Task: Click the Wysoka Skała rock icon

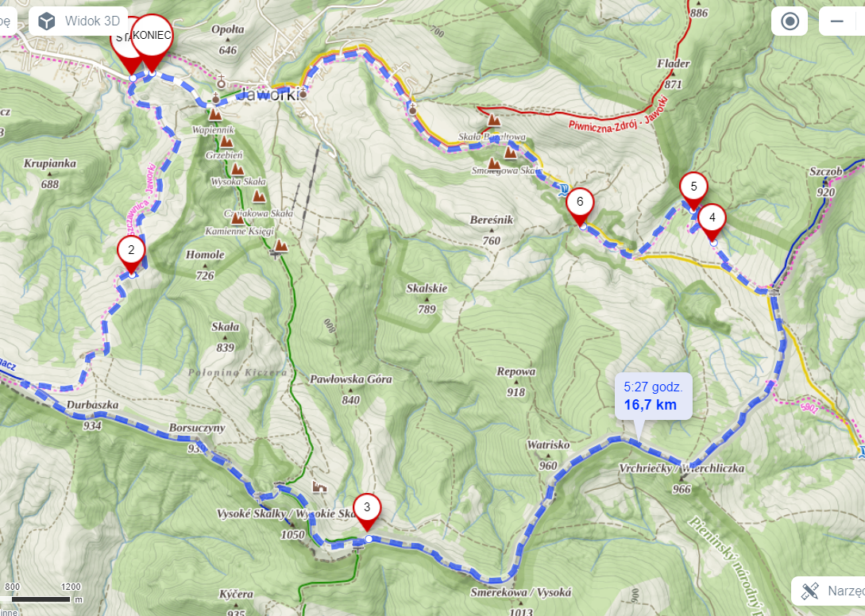Action: tap(237, 169)
